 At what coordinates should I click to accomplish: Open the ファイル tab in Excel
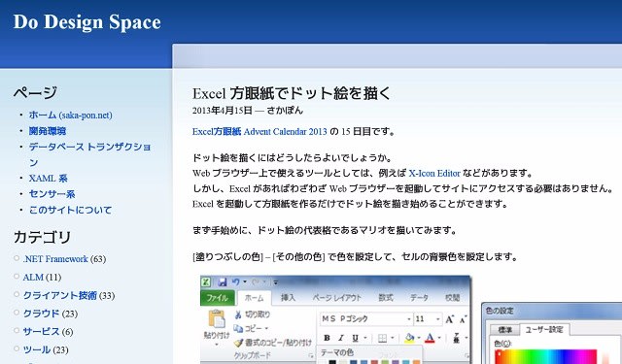pyautogui.click(x=217, y=298)
